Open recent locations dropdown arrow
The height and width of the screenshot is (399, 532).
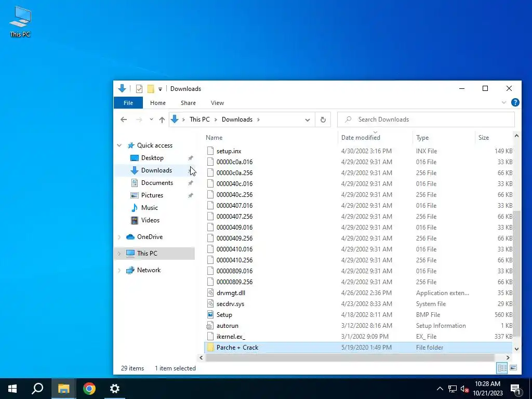151,119
